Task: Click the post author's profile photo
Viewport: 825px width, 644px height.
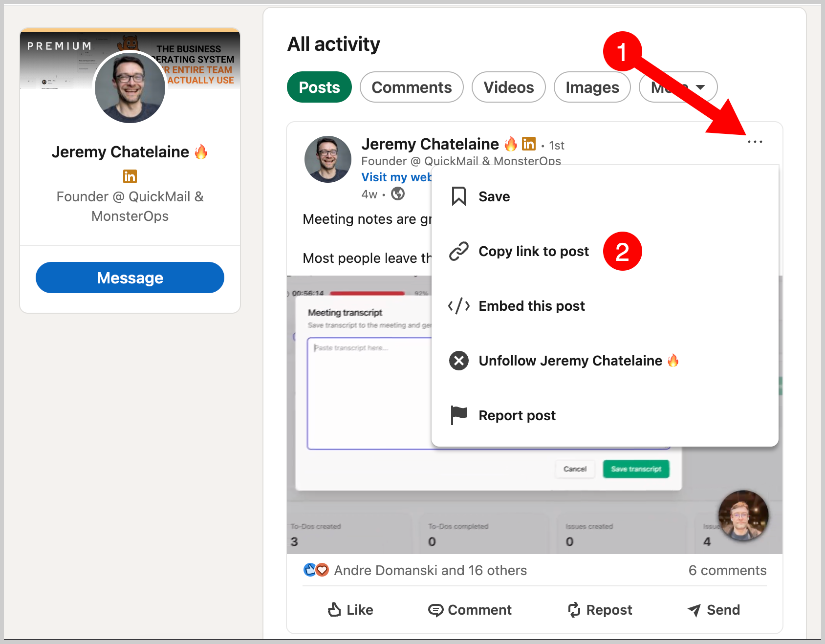Action: pyautogui.click(x=328, y=159)
